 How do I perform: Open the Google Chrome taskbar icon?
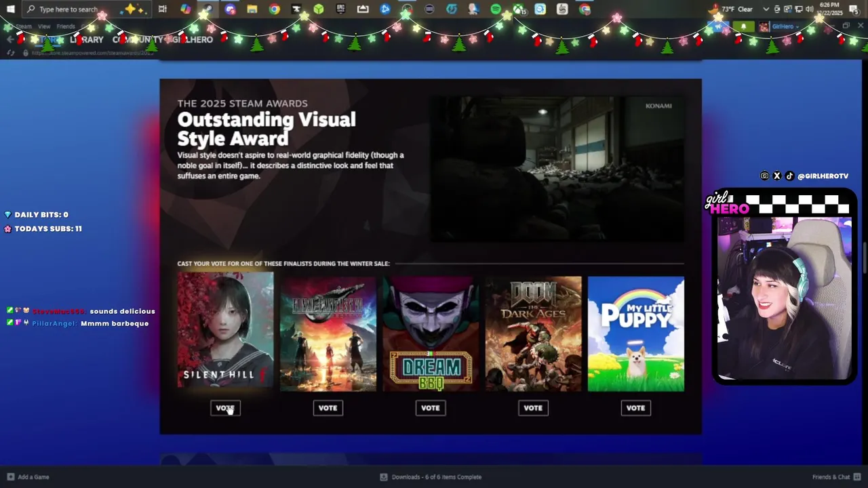coord(274,9)
